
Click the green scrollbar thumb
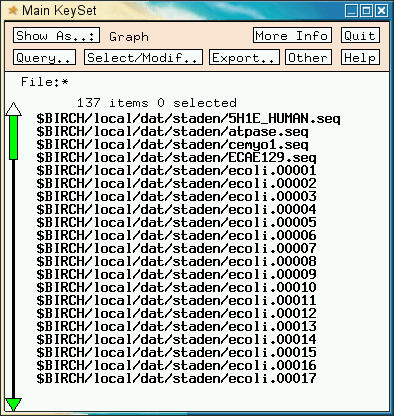click(x=13, y=137)
